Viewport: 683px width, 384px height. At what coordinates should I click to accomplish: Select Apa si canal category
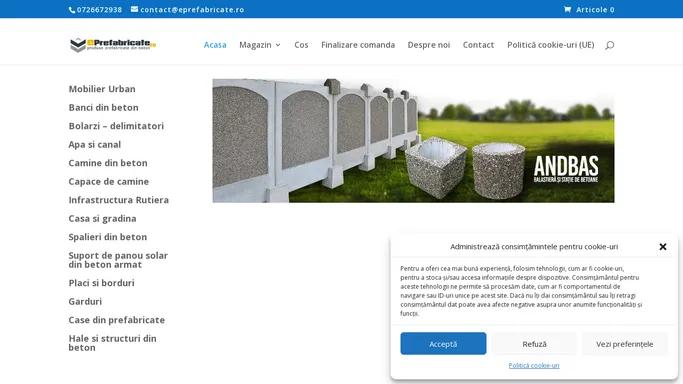tap(95, 145)
